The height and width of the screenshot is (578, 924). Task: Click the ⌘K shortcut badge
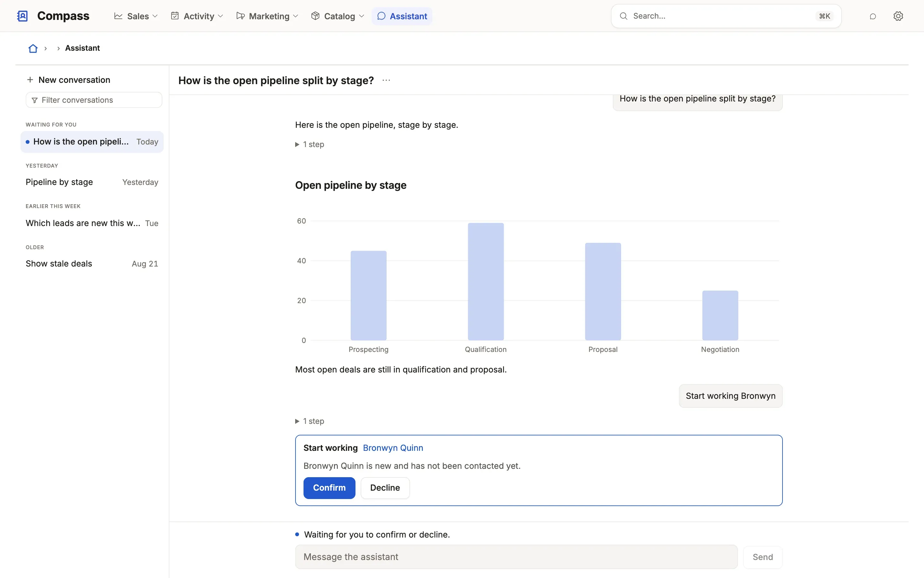click(825, 16)
